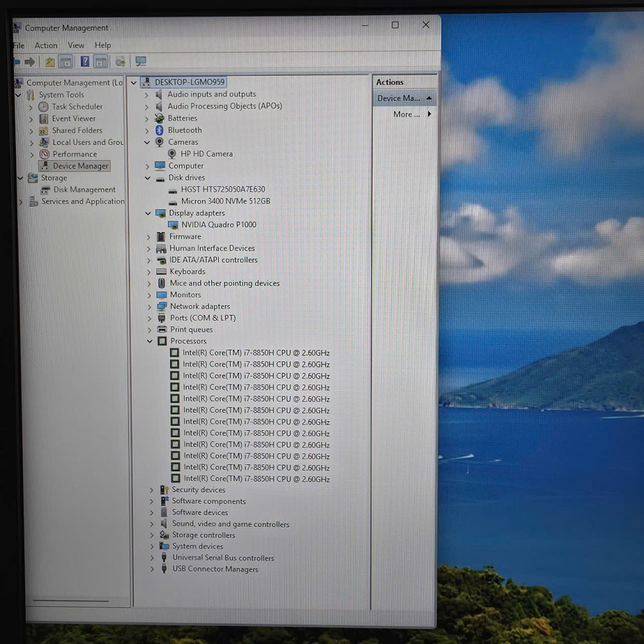
Task: Open the View menu
Action: click(x=76, y=46)
